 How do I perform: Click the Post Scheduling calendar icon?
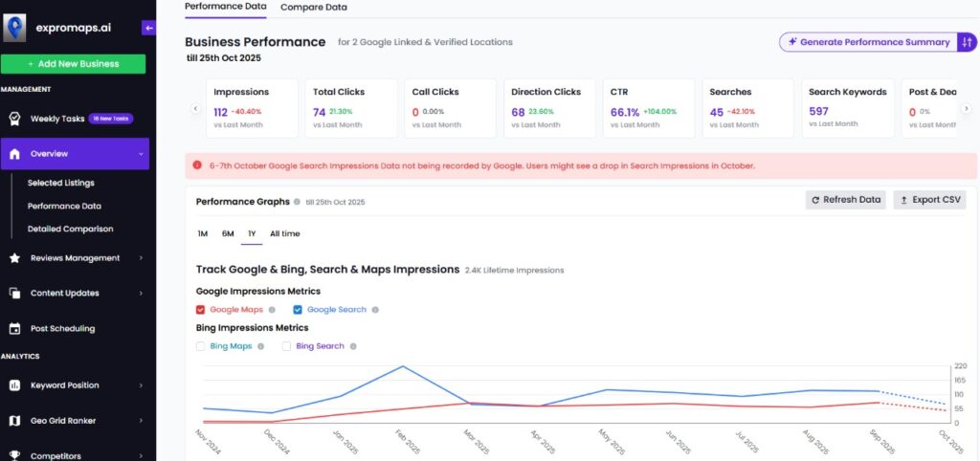click(x=14, y=328)
